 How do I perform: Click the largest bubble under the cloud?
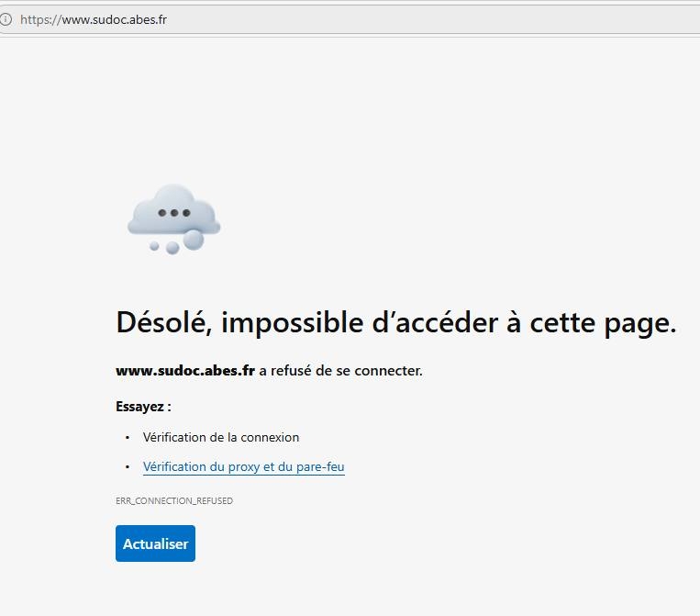click(x=194, y=240)
